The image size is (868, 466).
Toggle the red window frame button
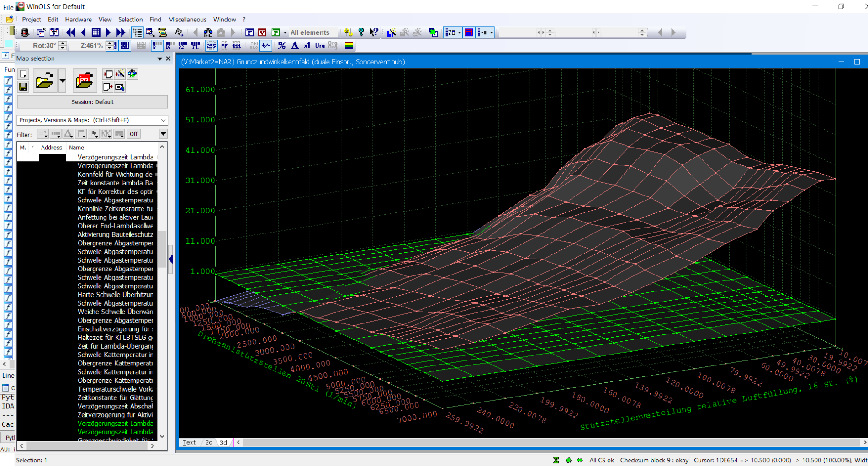(x=469, y=32)
